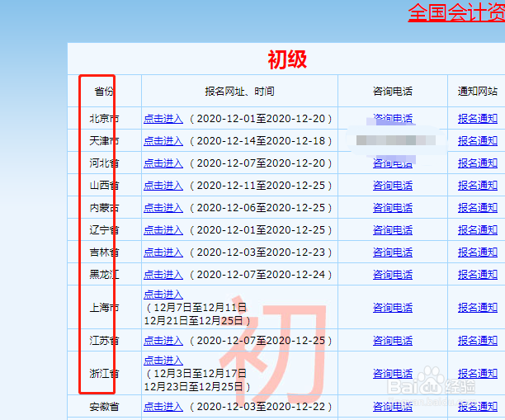The width and height of the screenshot is (505, 420).
Task: Open 咨询电话 link for 江苏省
Action: pyautogui.click(x=393, y=341)
